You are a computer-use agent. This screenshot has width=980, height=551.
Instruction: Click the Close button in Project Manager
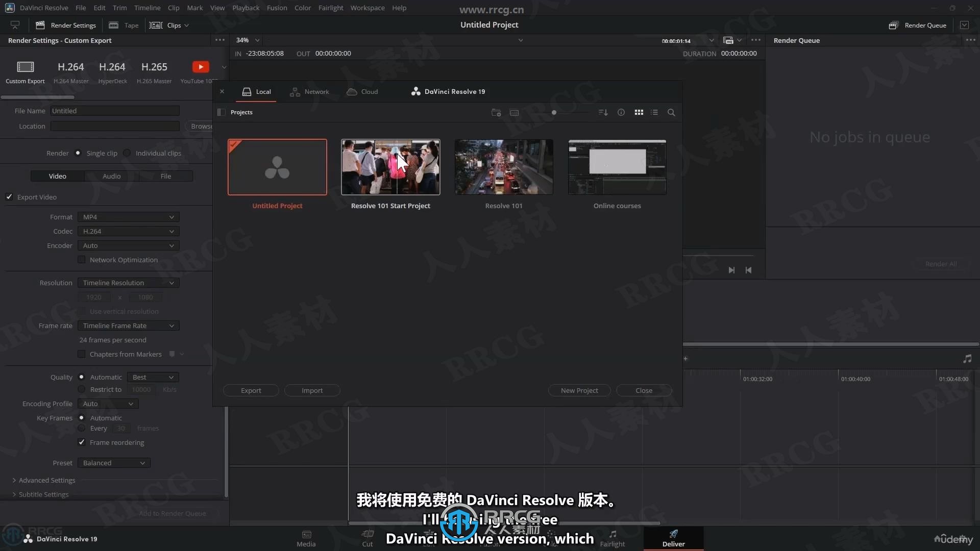pos(644,390)
